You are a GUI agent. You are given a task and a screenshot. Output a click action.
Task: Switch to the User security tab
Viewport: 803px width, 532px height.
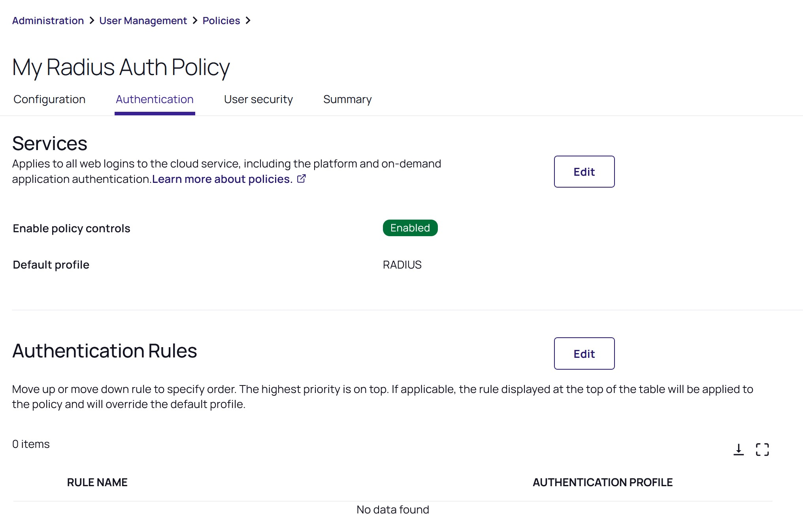(258, 100)
